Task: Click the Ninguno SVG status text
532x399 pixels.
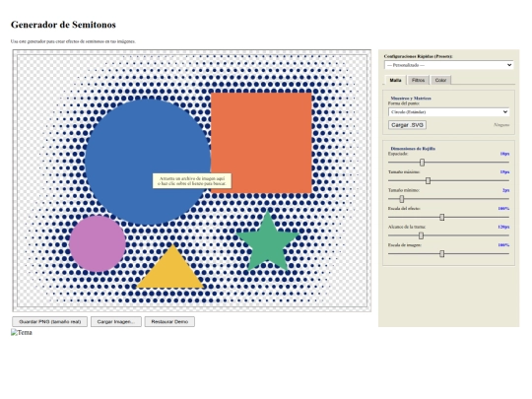Action: coord(501,125)
